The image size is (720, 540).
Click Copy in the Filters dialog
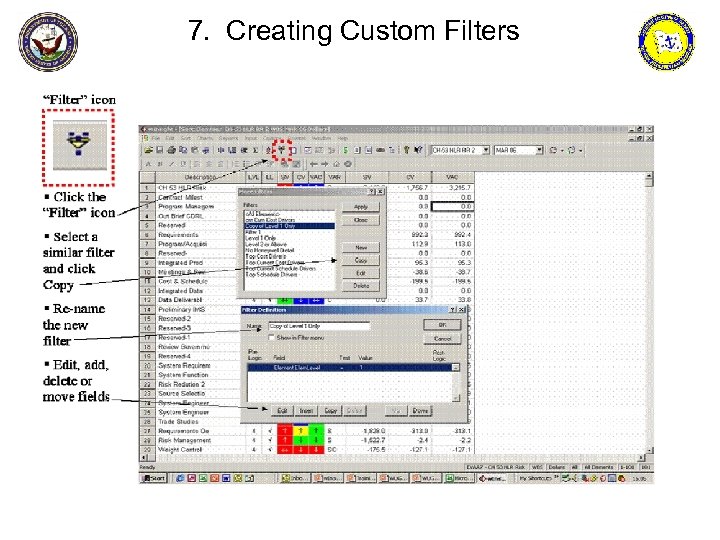pyautogui.click(x=361, y=260)
